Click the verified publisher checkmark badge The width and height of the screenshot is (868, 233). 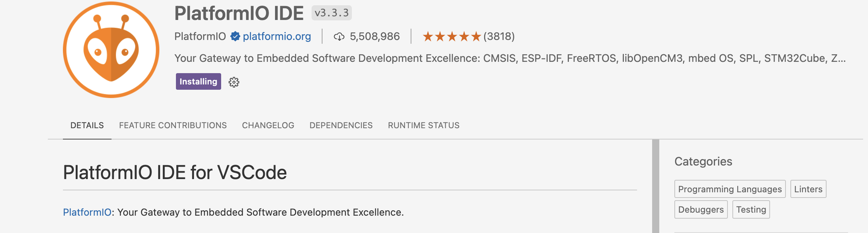pyautogui.click(x=235, y=36)
